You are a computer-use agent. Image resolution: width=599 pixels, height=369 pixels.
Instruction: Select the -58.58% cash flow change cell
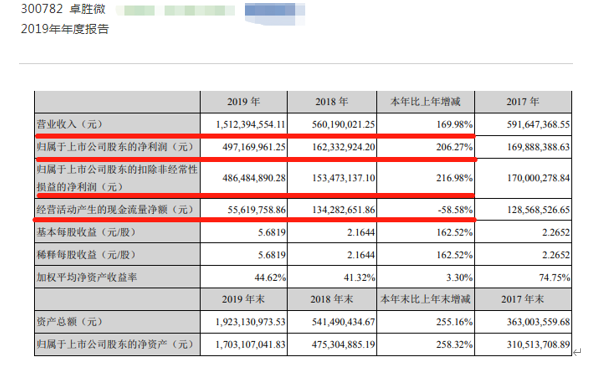pyautogui.click(x=455, y=210)
